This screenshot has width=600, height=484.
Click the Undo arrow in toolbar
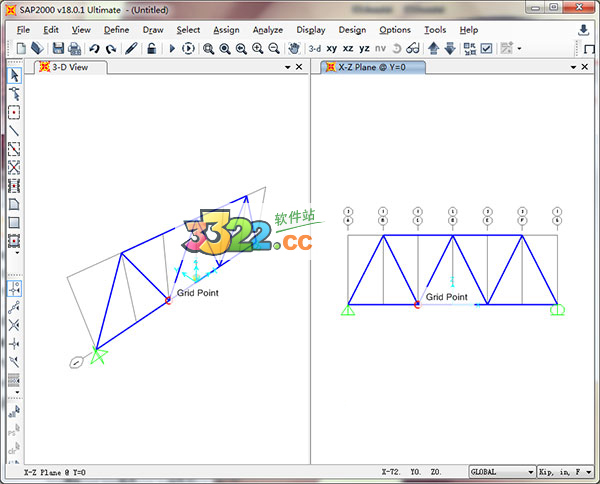click(x=94, y=48)
